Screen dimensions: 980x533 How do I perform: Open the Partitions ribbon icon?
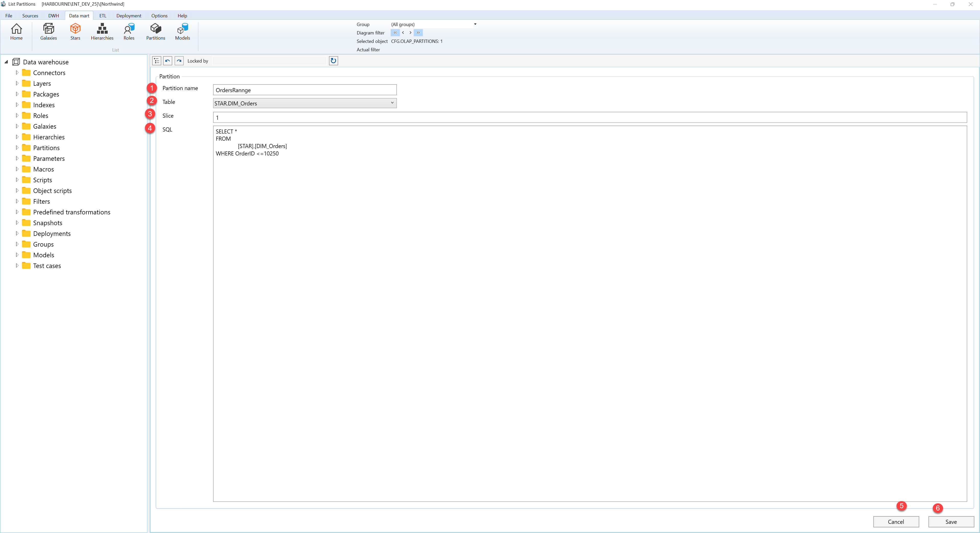coord(156,32)
